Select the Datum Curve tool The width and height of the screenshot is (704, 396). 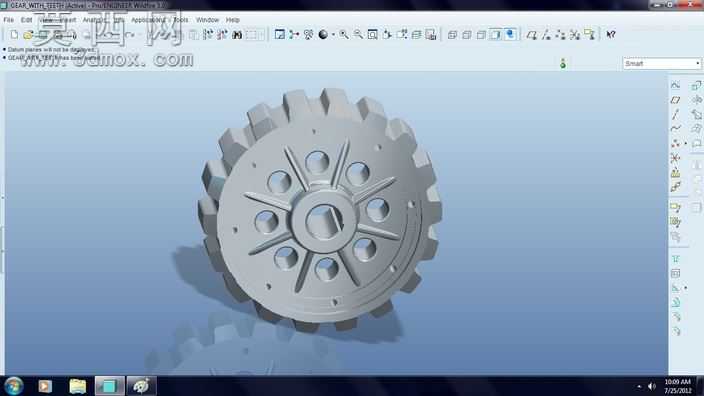point(675,129)
